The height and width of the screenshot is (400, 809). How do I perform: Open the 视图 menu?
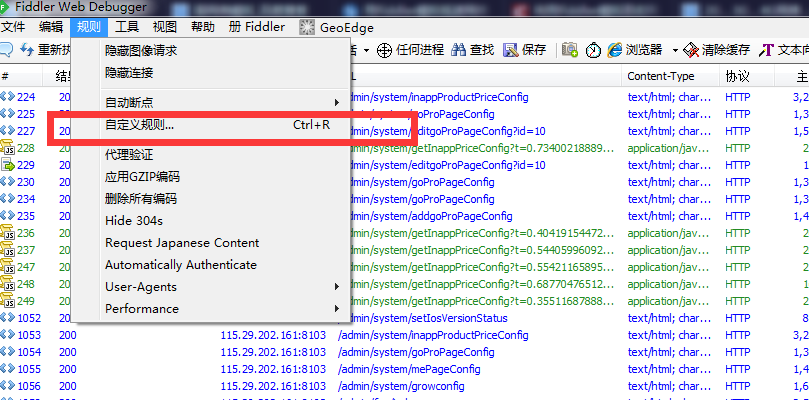[x=165, y=27]
